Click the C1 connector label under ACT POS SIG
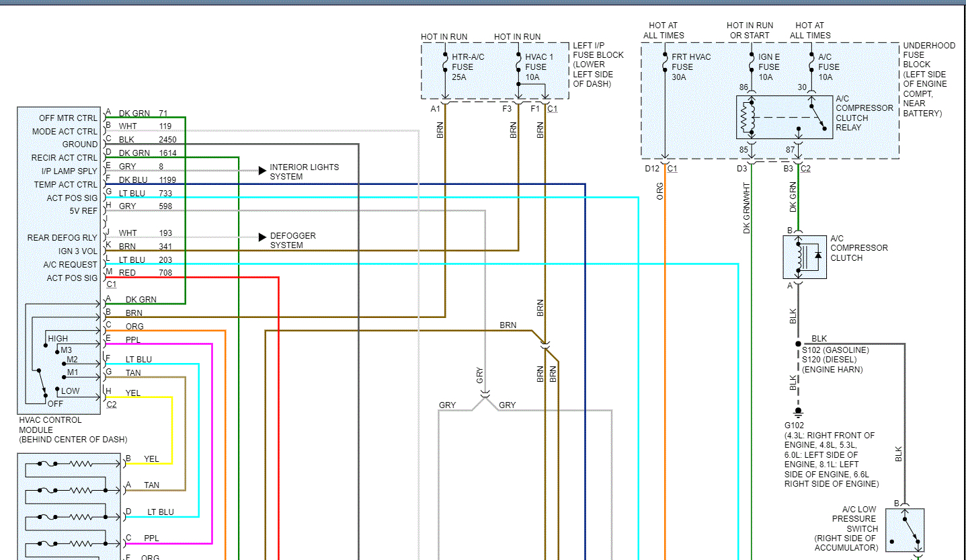966x560 pixels. (x=111, y=284)
